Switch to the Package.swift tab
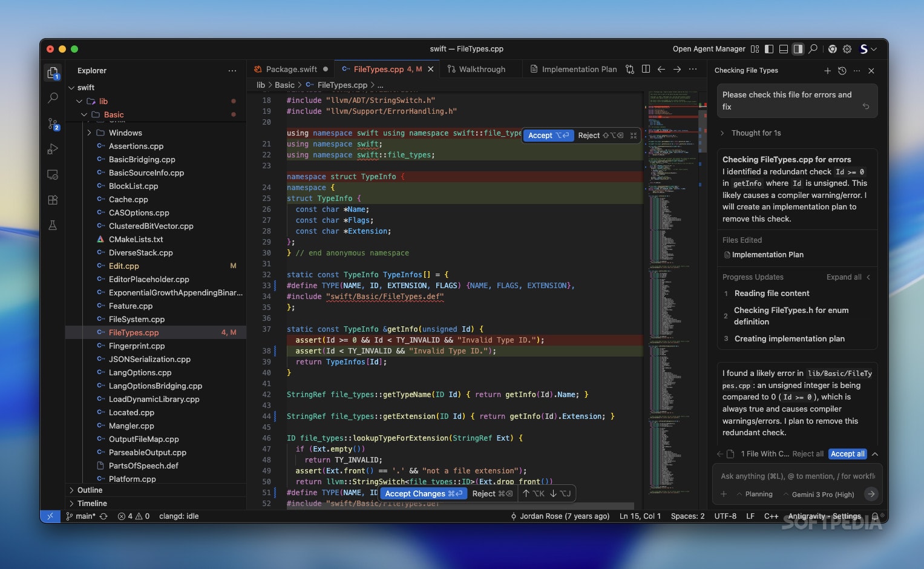924x569 pixels. point(291,69)
